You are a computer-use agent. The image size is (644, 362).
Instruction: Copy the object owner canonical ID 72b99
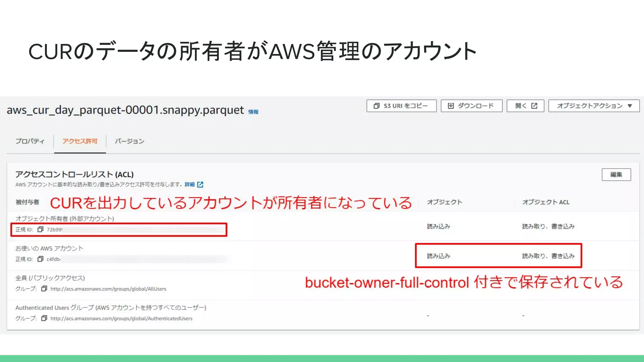coord(40,229)
